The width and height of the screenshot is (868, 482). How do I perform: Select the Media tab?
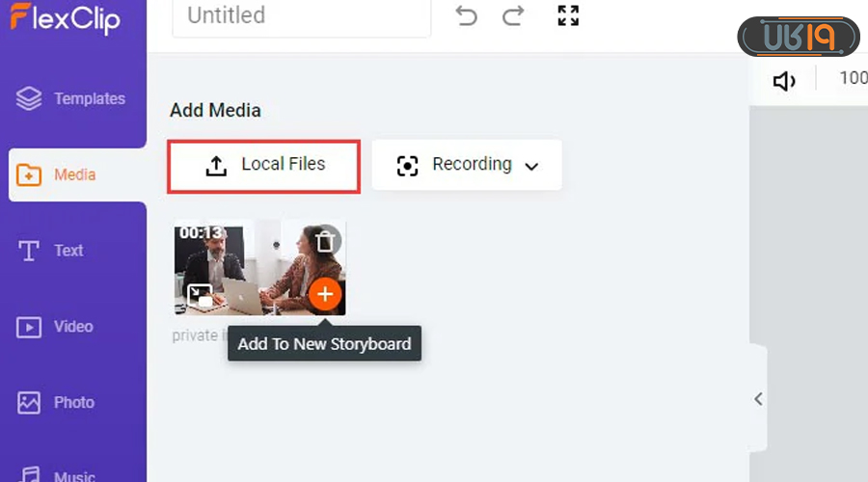(x=73, y=174)
